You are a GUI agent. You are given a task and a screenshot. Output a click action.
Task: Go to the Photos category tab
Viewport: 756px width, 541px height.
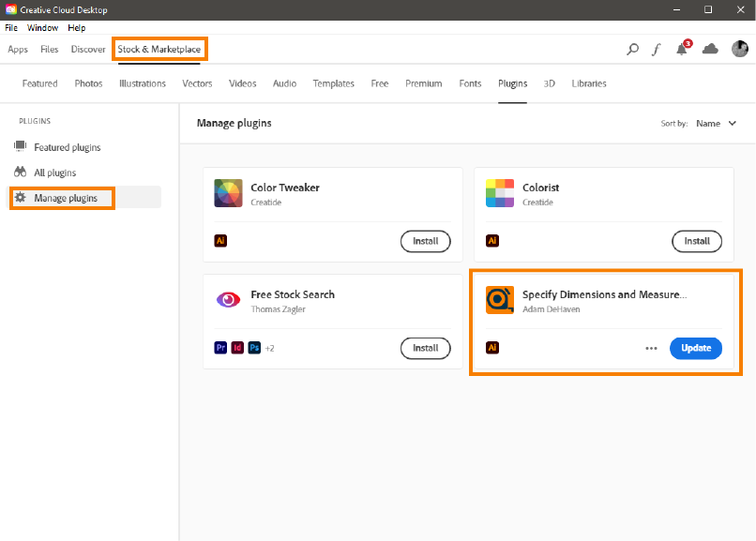point(89,83)
